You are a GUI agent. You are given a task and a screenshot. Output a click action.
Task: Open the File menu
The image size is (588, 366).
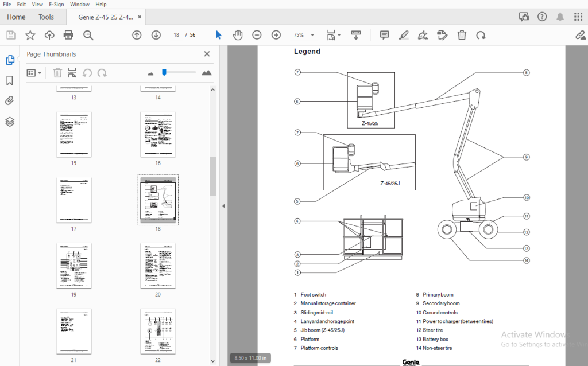pyautogui.click(x=7, y=4)
